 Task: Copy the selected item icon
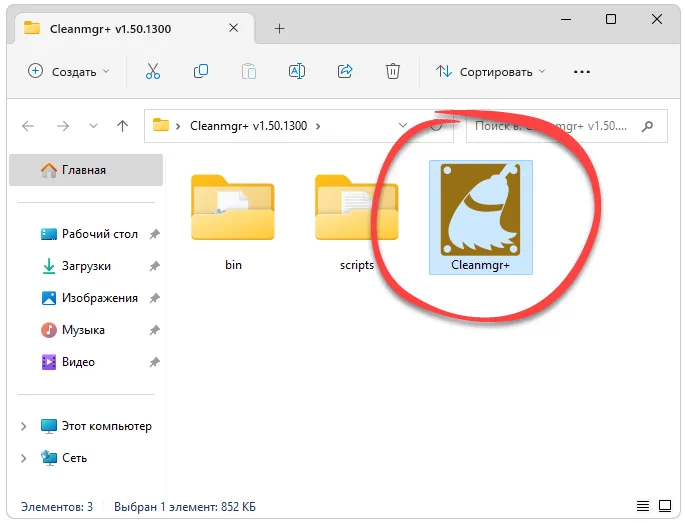coord(201,71)
